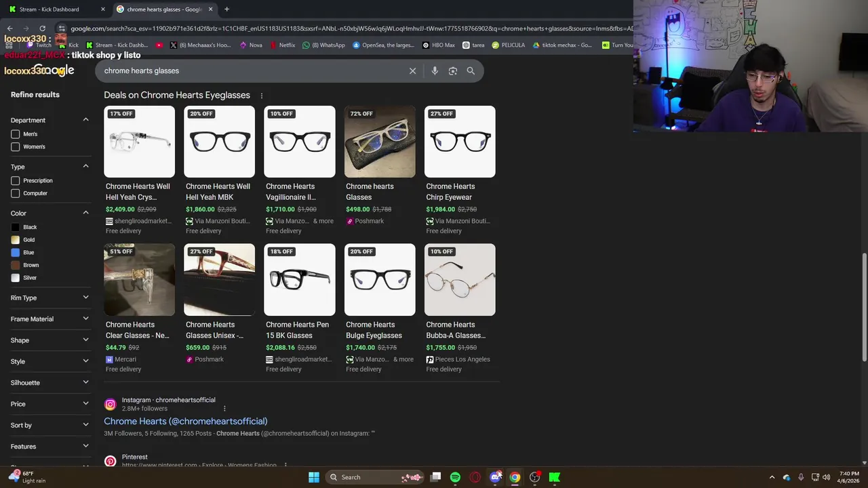Click the chrome hearts glasses search field

click(251, 70)
